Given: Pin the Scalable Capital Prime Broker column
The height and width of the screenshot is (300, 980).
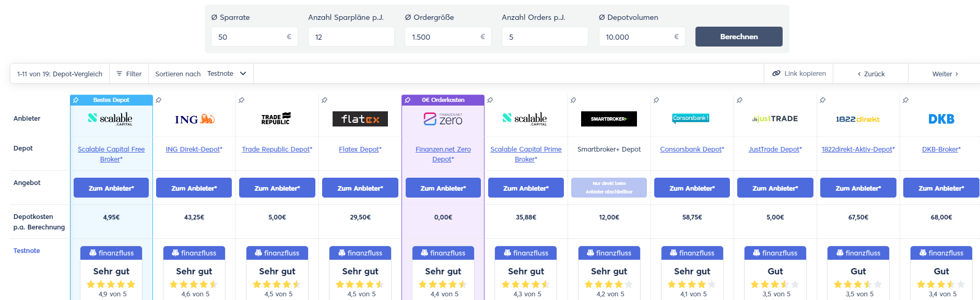Looking at the screenshot, I should tap(490, 100).
